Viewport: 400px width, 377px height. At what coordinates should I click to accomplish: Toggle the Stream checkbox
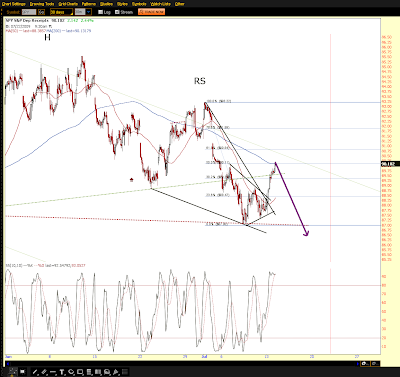coord(117,12)
